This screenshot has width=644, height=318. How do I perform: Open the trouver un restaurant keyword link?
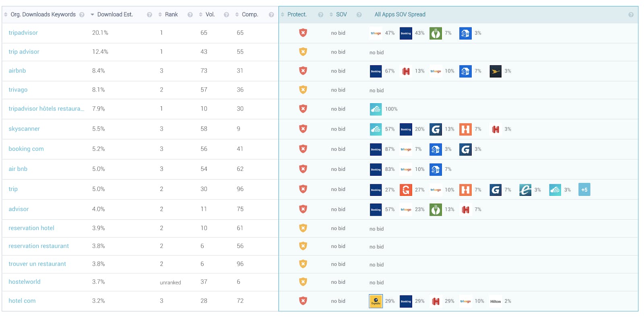coord(37,264)
